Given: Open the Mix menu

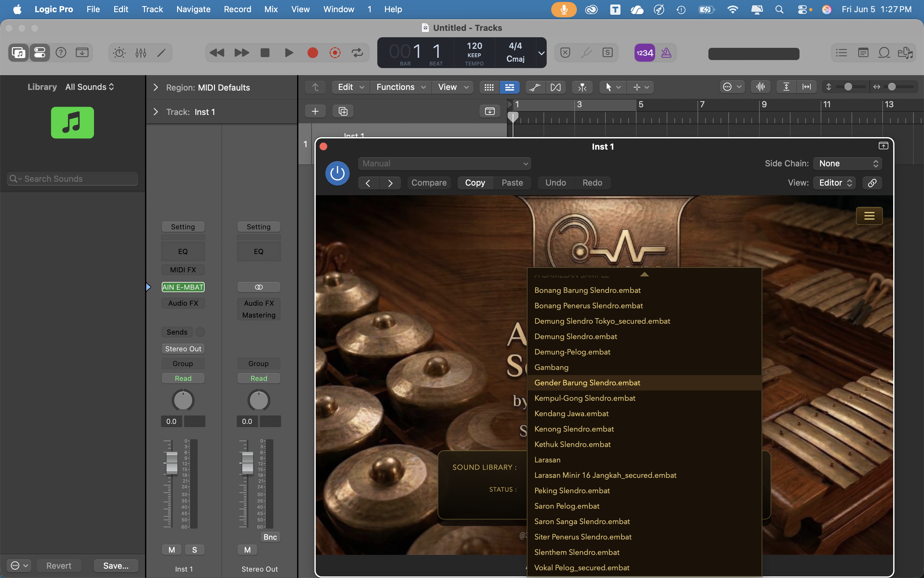Looking at the screenshot, I should tap(271, 9).
